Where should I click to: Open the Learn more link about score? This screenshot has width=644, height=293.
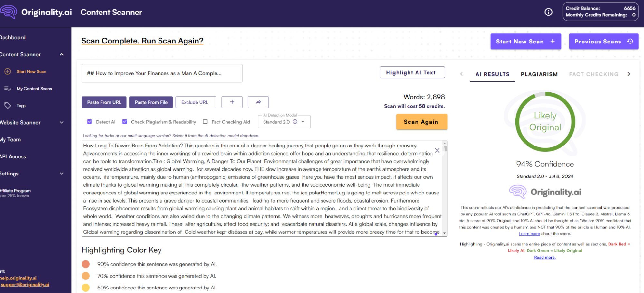click(x=529, y=234)
